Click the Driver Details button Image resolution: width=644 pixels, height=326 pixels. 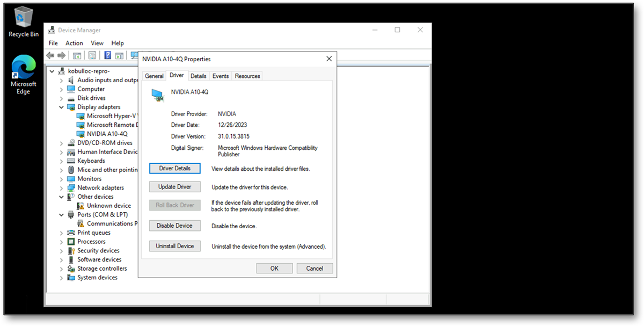175,169
